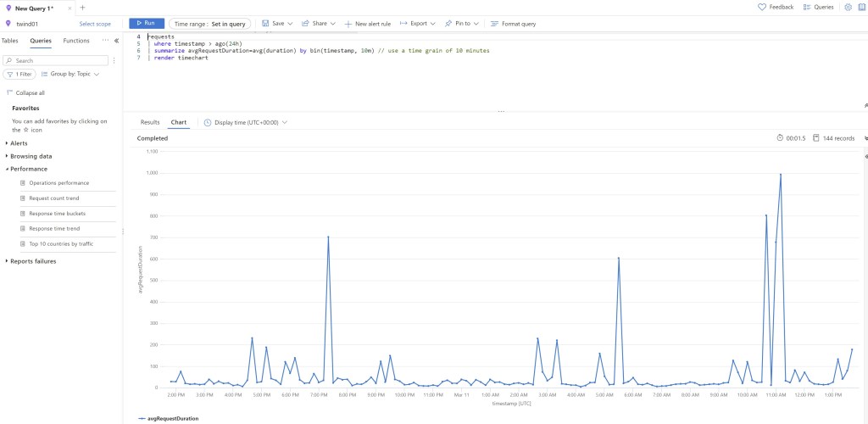Open the Group by: Topic dropdown

75,75
